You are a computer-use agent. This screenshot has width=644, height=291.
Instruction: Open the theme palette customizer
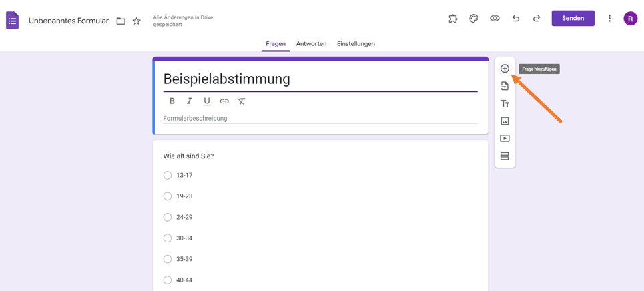(x=474, y=19)
